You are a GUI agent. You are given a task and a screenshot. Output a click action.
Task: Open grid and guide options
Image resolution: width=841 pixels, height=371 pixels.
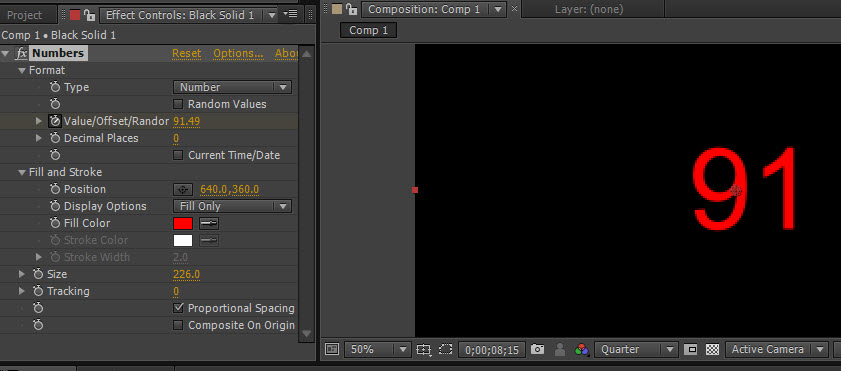pos(424,350)
